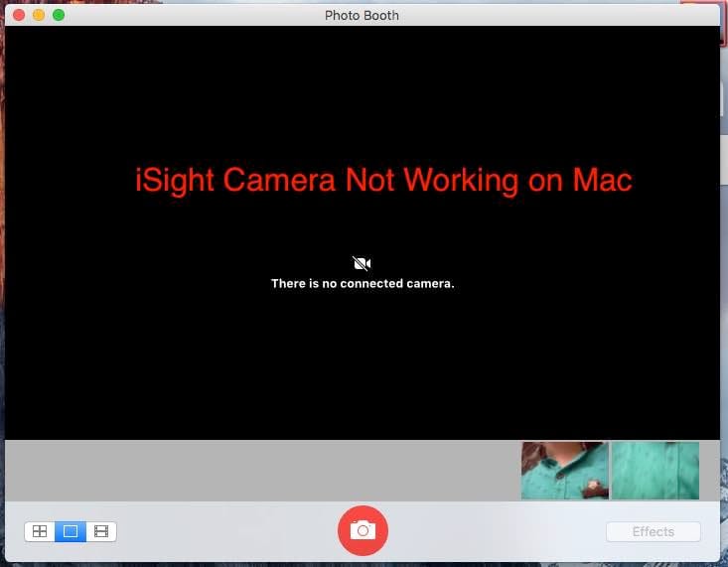This screenshot has width=728, height=567.
Task: Click the Photo Booth window title
Action: click(362, 16)
